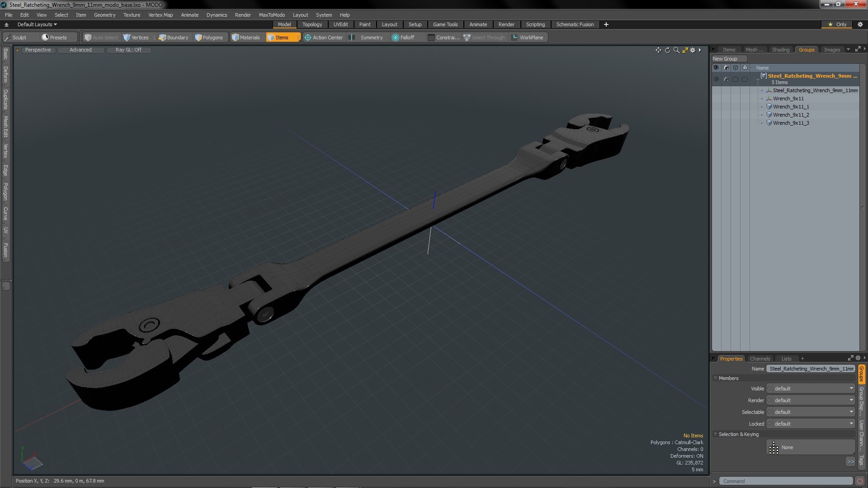Select Polygons selection mode

click(x=209, y=38)
